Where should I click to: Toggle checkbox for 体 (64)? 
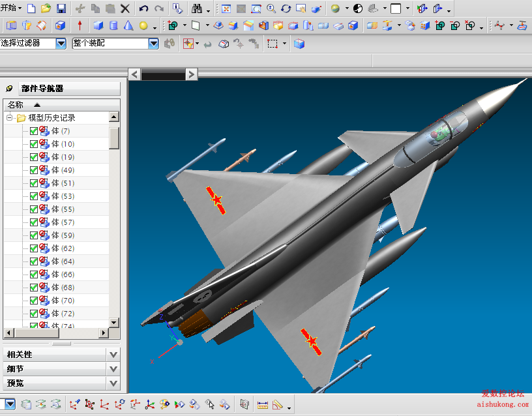point(34,261)
